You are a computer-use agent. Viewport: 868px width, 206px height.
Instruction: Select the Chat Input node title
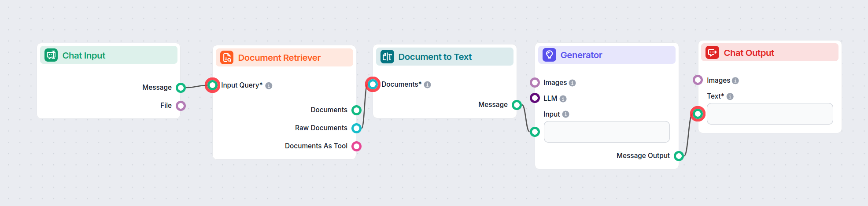click(x=84, y=55)
